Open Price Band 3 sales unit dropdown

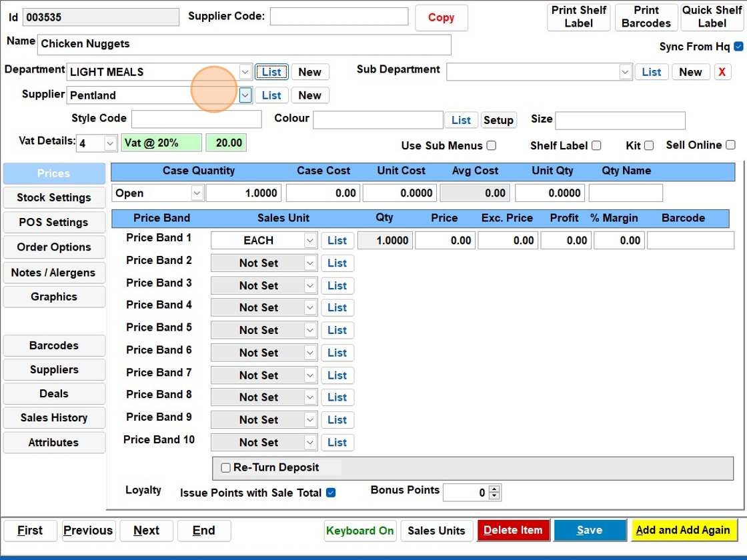point(310,286)
